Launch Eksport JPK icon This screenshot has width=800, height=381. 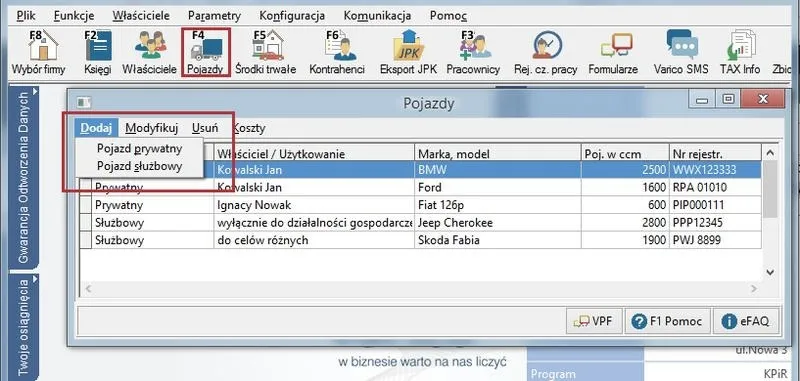409,46
